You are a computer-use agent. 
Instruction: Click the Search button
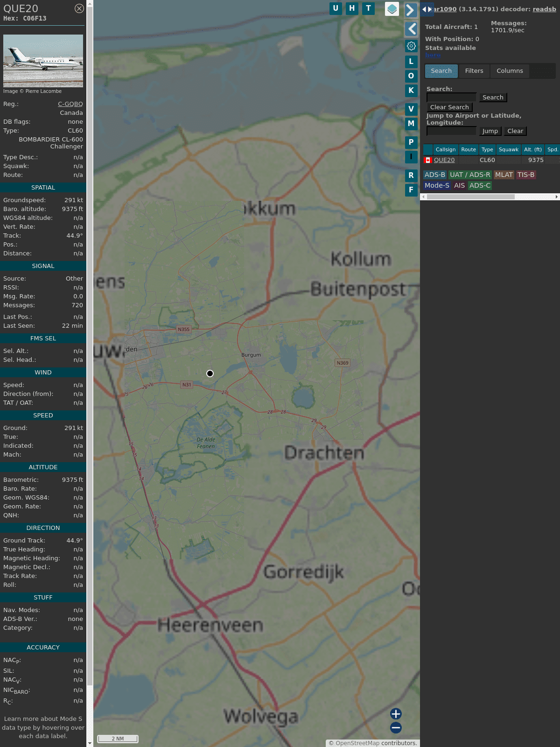[493, 98]
